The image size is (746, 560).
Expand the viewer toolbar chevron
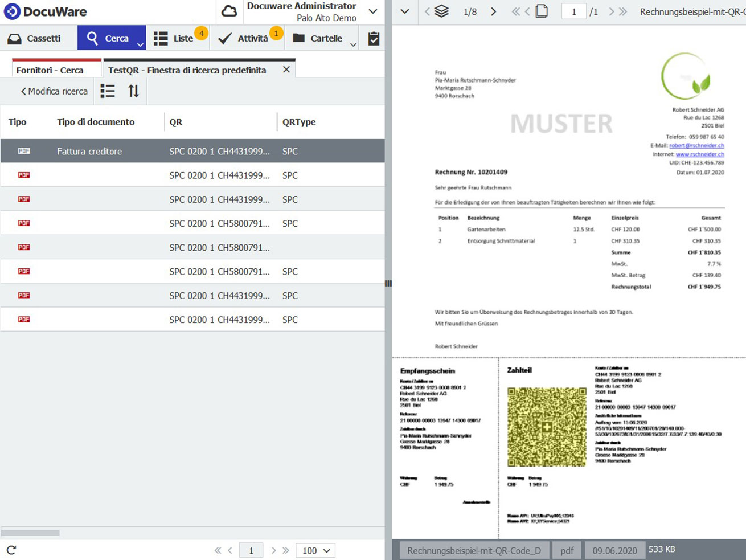405,11
